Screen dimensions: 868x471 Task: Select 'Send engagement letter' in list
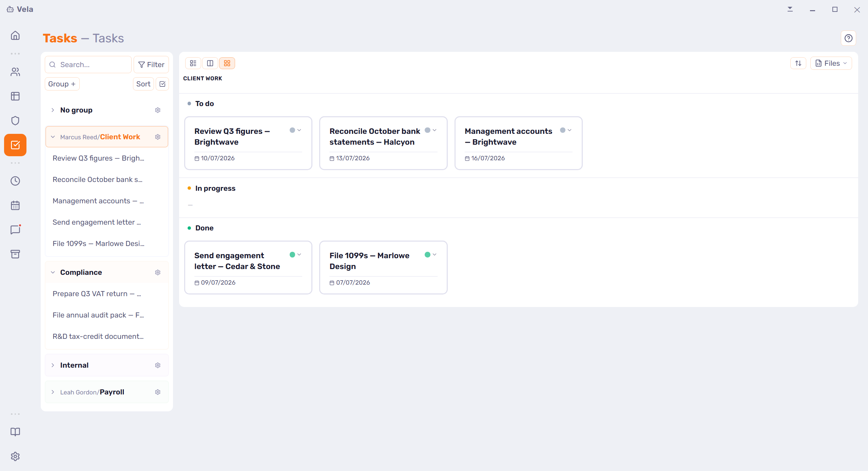97,222
